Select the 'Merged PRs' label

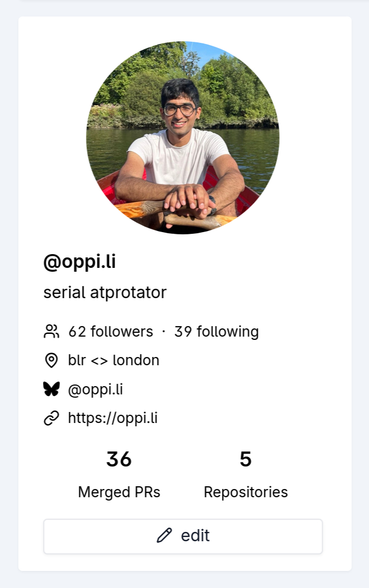pyautogui.click(x=119, y=492)
